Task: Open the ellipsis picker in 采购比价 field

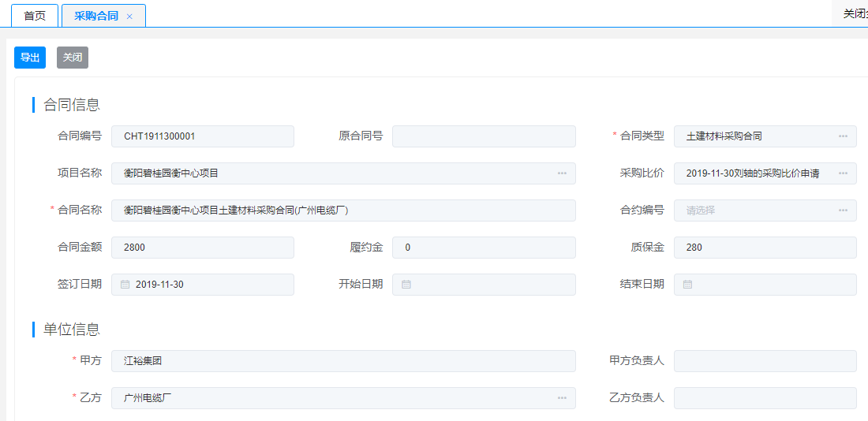Action: [843, 173]
